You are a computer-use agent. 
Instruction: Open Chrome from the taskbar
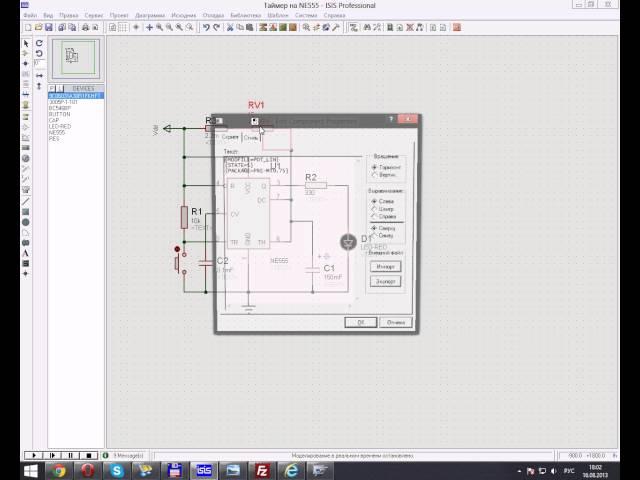pyautogui.click(x=58, y=471)
